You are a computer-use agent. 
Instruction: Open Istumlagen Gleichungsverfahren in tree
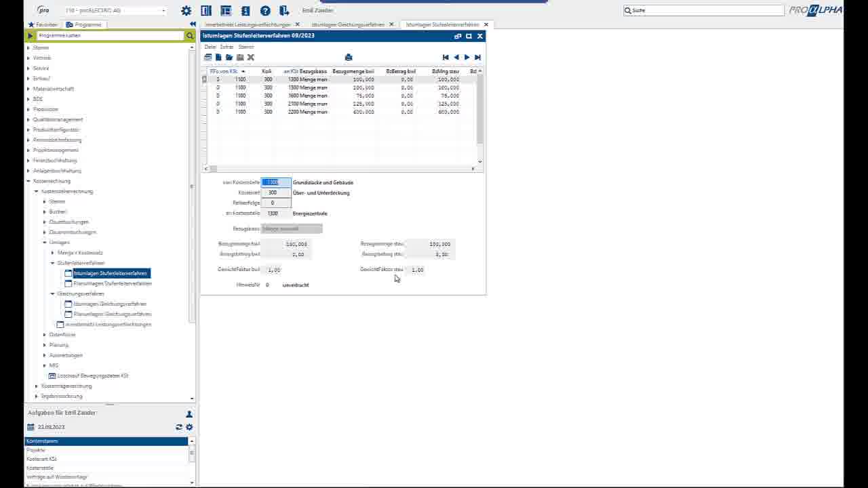click(x=110, y=304)
